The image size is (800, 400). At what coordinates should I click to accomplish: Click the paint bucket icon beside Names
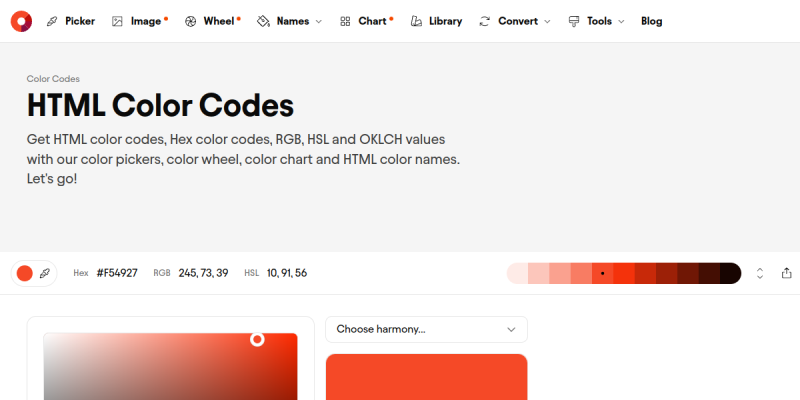263,21
